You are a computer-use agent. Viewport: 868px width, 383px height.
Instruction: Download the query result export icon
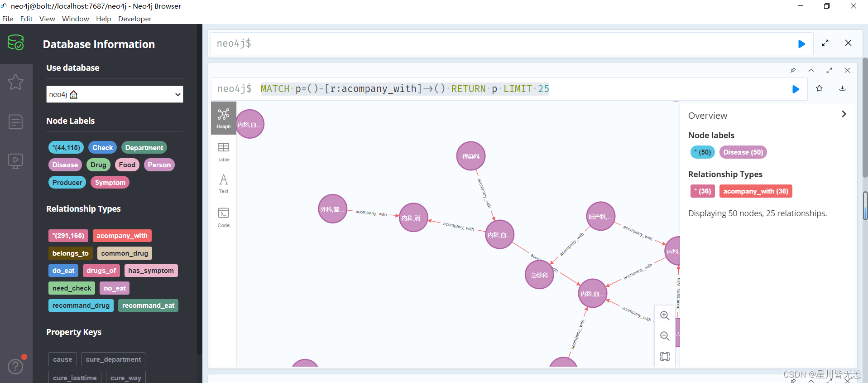[x=842, y=89]
